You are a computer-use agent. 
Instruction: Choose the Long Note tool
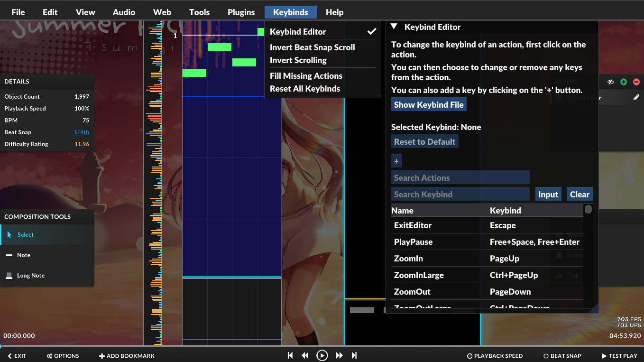30,276
